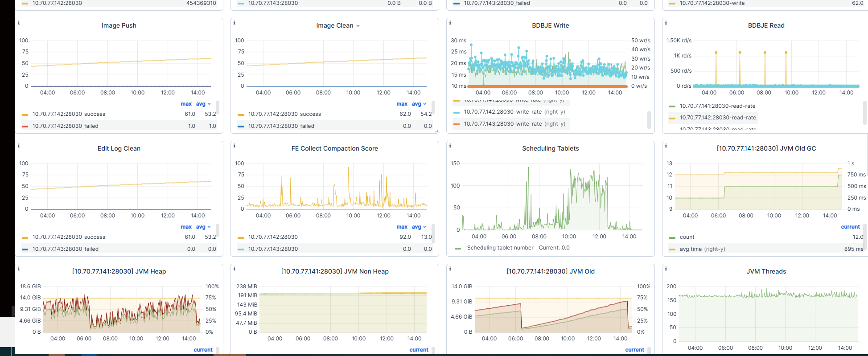The width and height of the screenshot is (868, 356).
Task: Toggle 10.70.77.141:28030-read-rate series in BDBJE Read
Action: point(717,106)
